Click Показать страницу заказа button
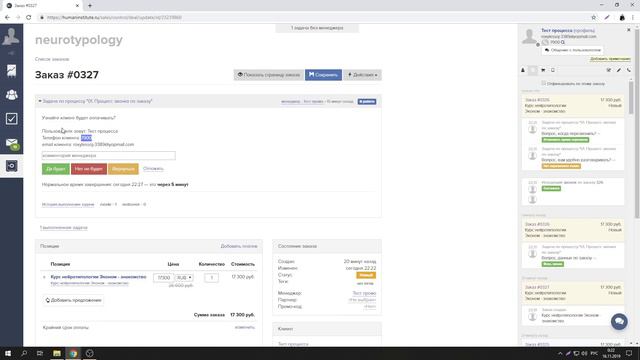 click(269, 75)
